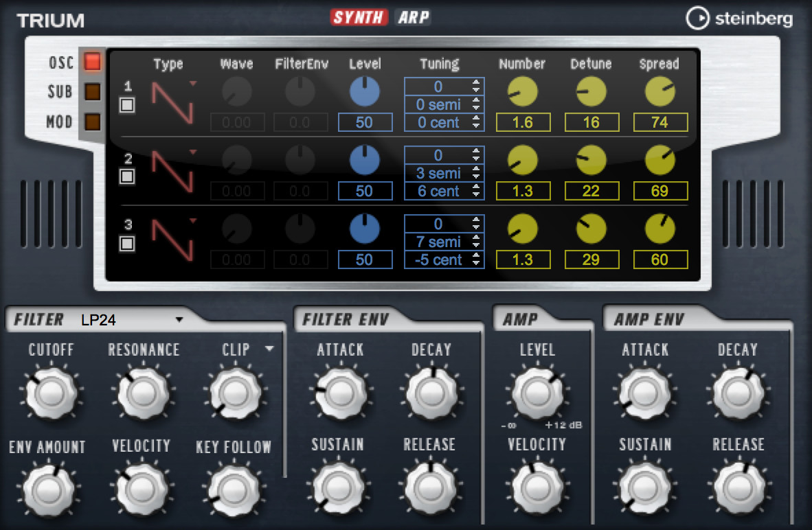This screenshot has width=812, height=530.
Task: Step oscillator 3 '-5 cent' spinner
Action: [476, 260]
